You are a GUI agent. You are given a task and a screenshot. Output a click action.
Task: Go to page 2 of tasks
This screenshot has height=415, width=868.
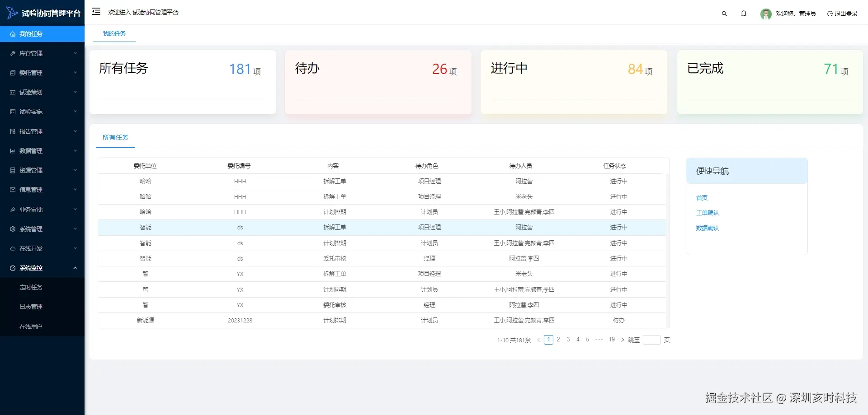558,340
